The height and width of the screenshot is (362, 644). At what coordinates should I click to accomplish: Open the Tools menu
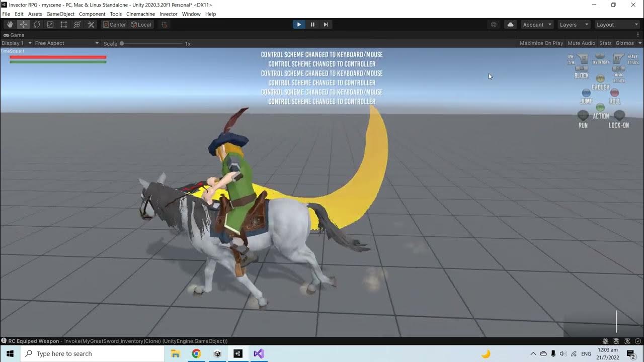(116, 14)
